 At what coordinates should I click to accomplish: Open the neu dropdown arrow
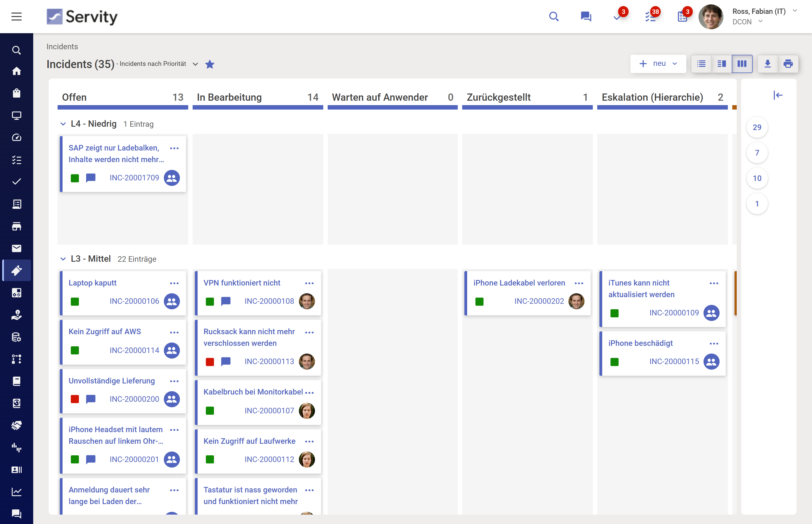[x=675, y=64]
